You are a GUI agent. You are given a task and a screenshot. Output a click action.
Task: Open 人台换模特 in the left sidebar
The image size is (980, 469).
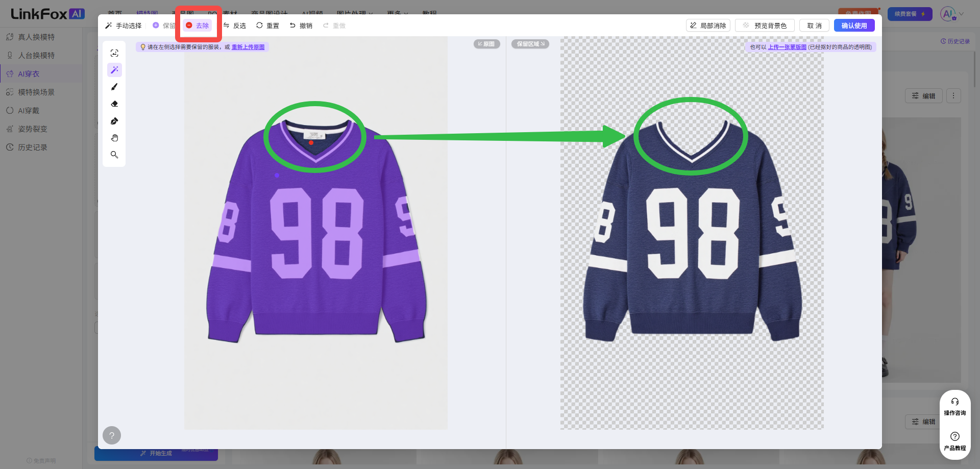(36, 55)
